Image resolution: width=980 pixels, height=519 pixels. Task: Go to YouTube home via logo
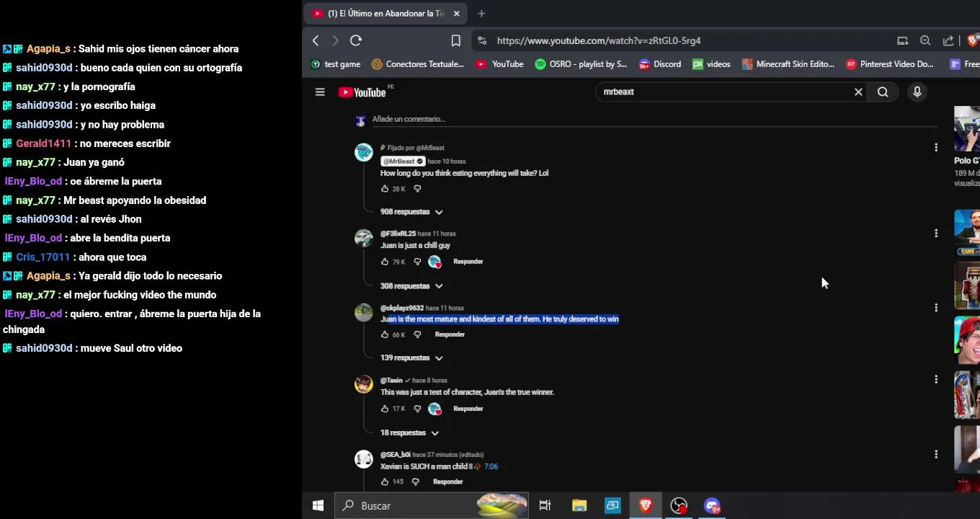(x=362, y=92)
